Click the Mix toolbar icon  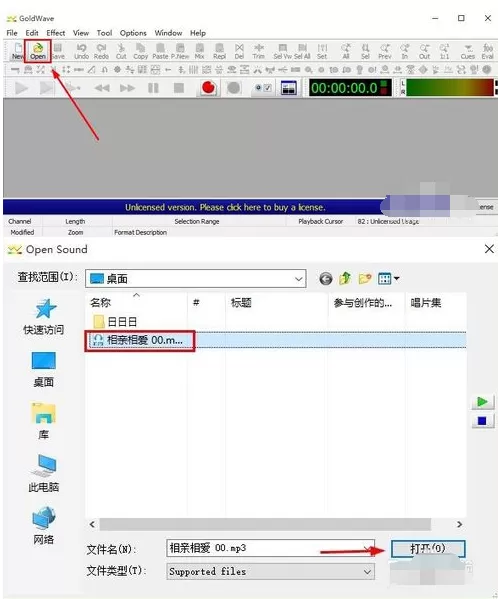(x=199, y=51)
